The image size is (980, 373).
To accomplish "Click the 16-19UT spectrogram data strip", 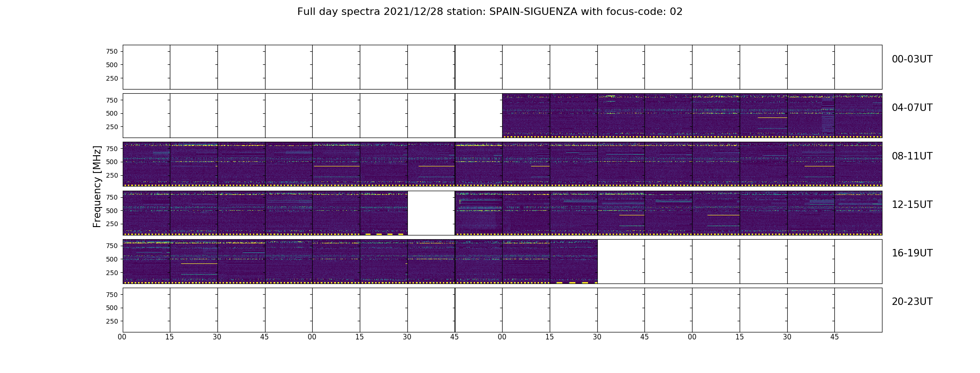I will click(x=360, y=262).
